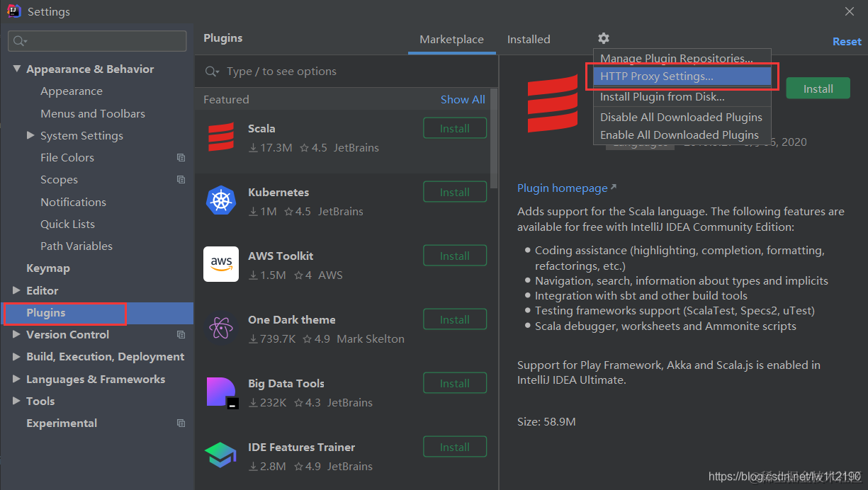Screen dimensions: 868x490
Task: Select File Colors in settings tree
Action: click(x=67, y=158)
